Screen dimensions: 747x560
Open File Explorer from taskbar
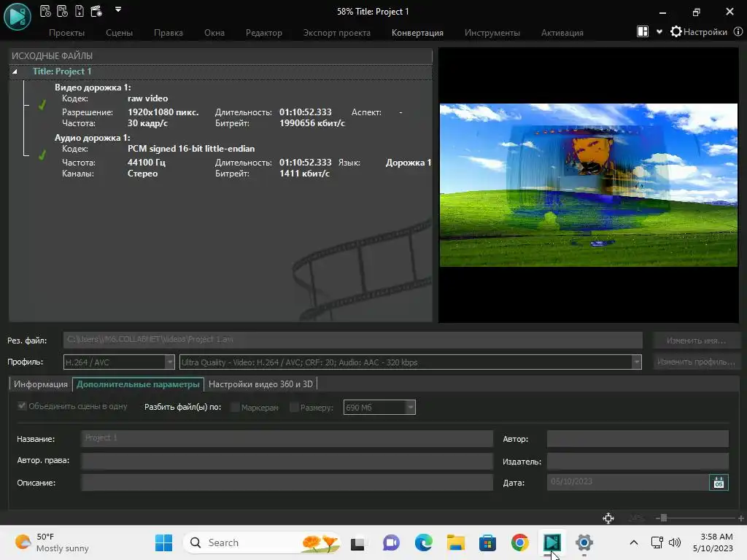(455, 542)
